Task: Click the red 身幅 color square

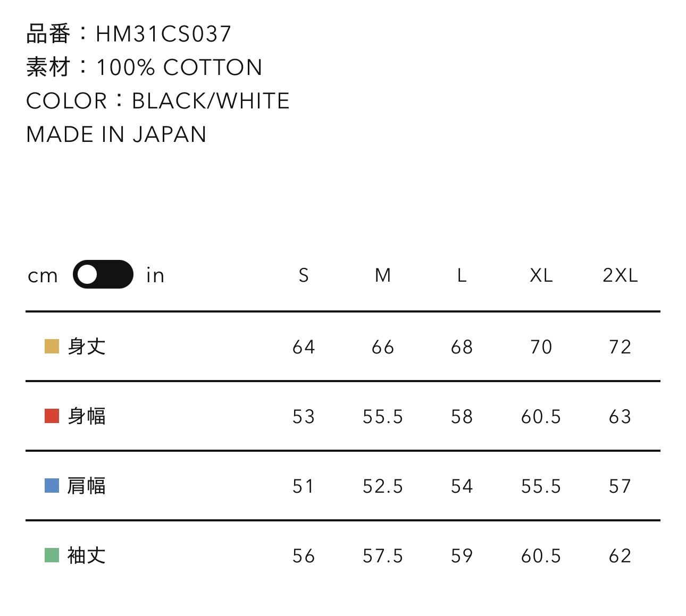Action: pyautogui.click(x=52, y=416)
